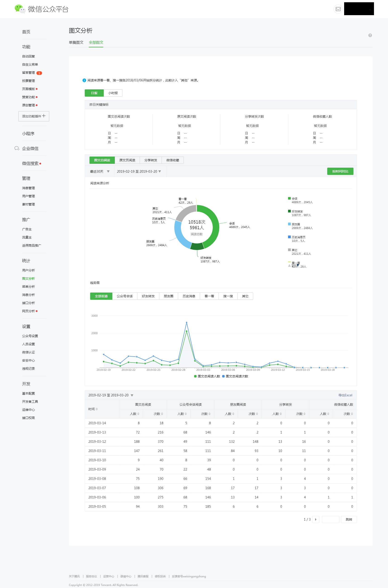Click the plus icon on 添加功能插件
This screenshot has height=588, width=388.
coord(44,116)
